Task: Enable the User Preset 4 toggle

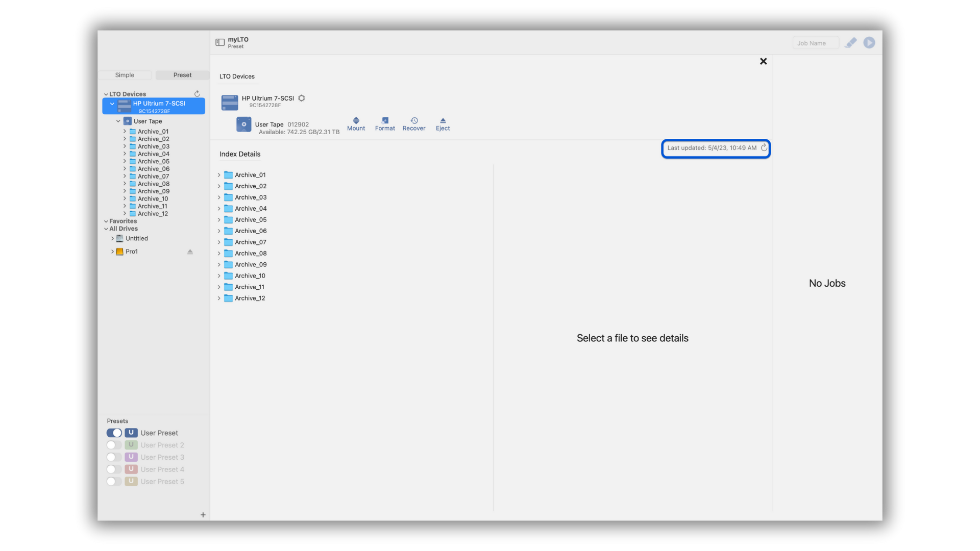Action: click(114, 469)
